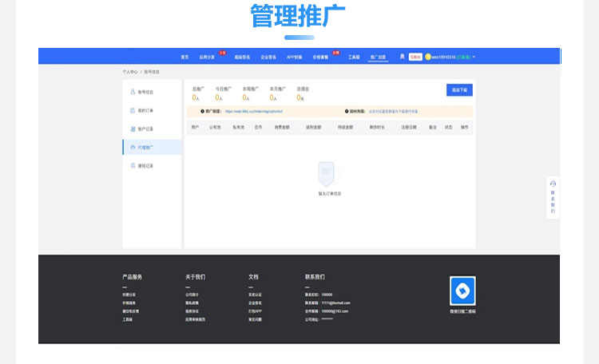Click the 用户 column header
Image resolution: width=599 pixels, height=364 pixels.
pos(195,127)
